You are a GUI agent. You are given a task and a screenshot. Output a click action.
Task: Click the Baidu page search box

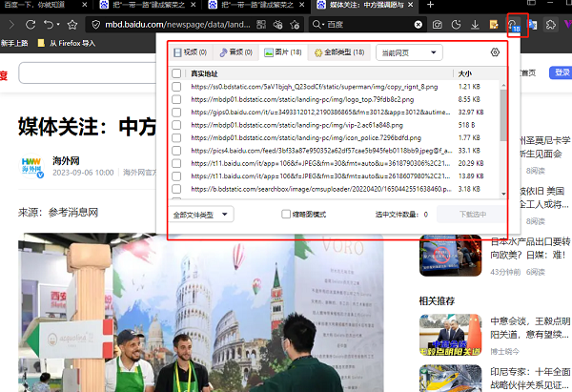(x=88, y=73)
